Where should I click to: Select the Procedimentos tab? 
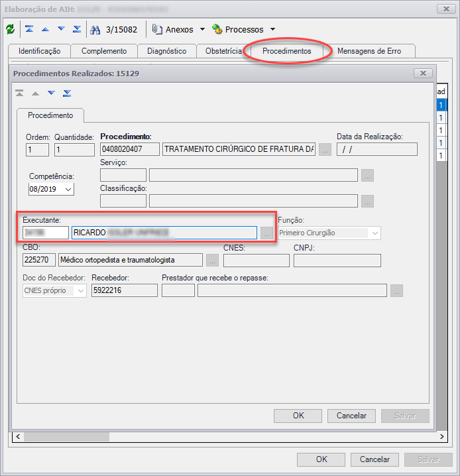[x=287, y=51]
